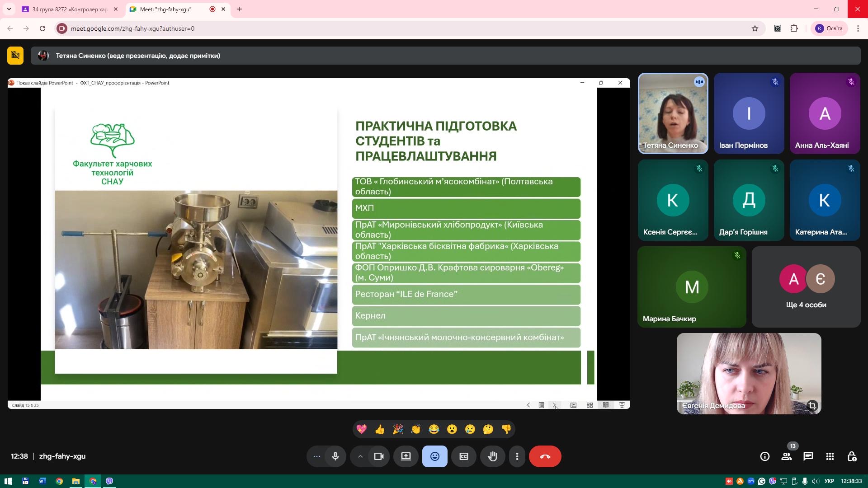
Task: Hide the emoji reactions bar
Action: pyautogui.click(x=434, y=456)
